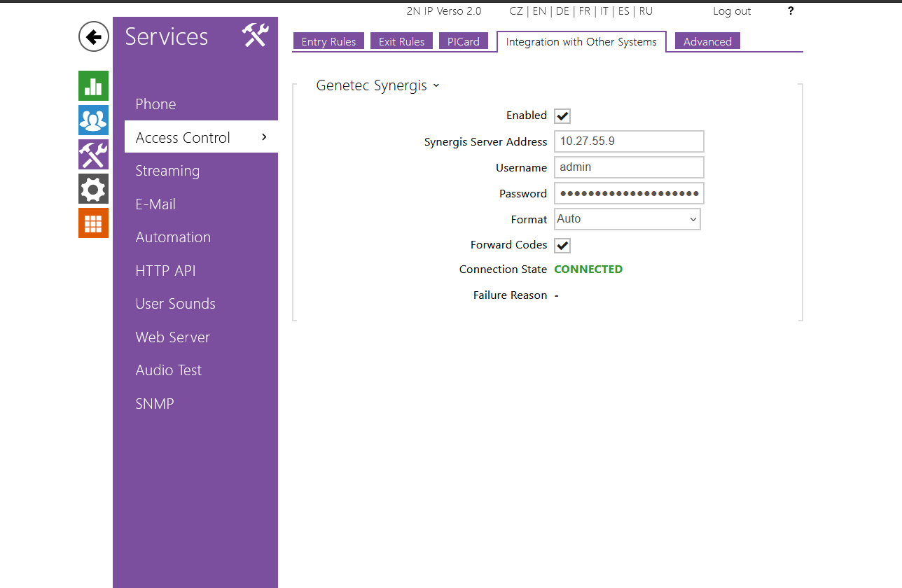Open the Directory users icon
The width and height of the screenshot is (902, 588).
[x=93, y=120]
